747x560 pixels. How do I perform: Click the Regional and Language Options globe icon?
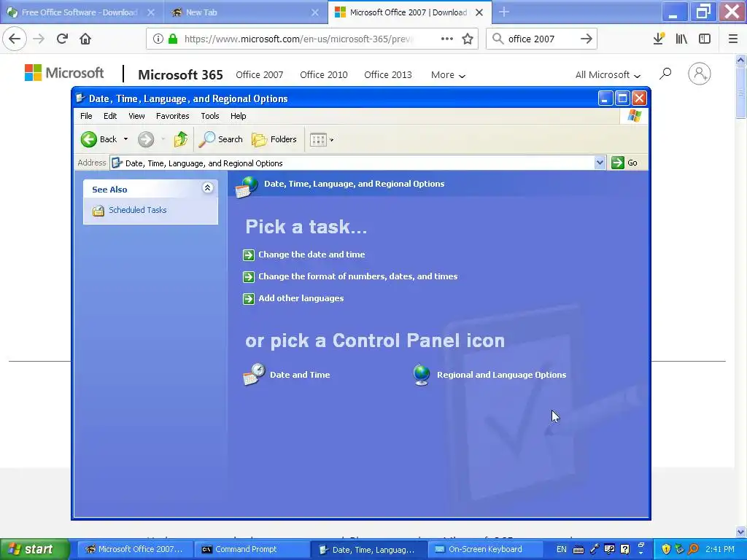(422, 375)
